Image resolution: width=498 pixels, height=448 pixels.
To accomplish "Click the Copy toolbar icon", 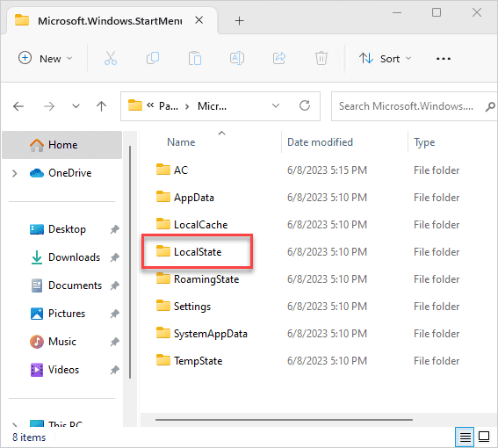I will tap(153, 59).
